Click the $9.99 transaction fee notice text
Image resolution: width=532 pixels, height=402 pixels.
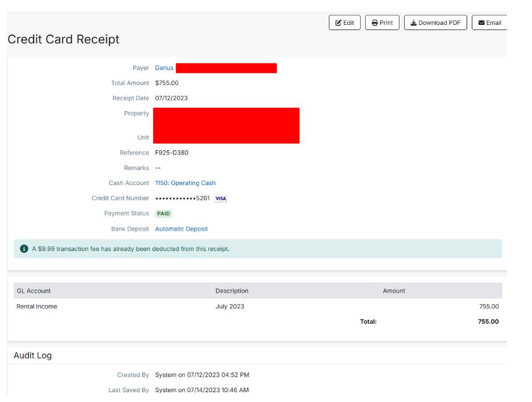[x=131, y=249]
